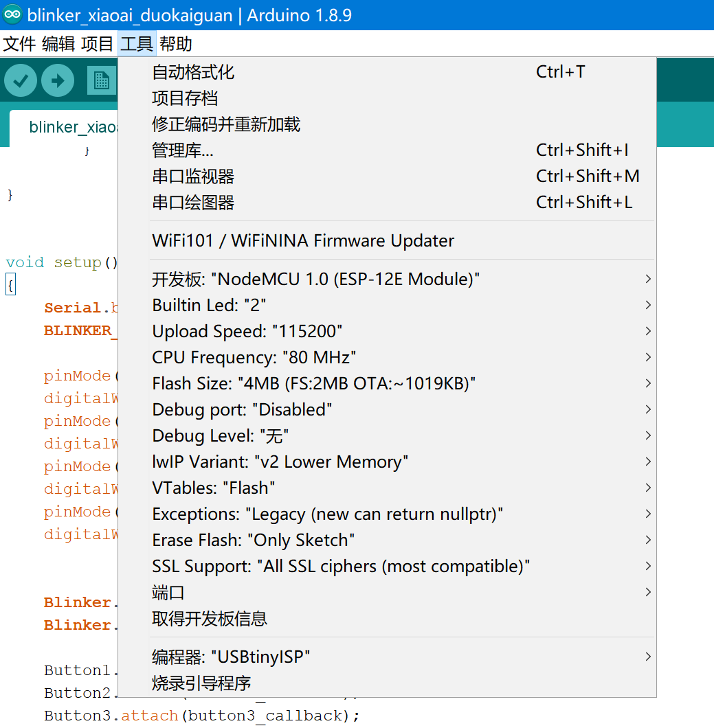Click the New sketch toolbar icon
The image size is (714, 728).
[x=102, y=80]
